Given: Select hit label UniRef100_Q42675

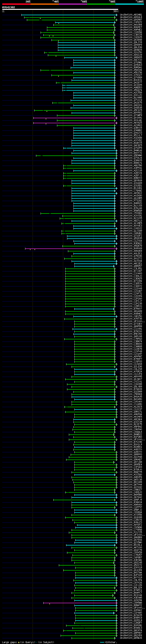Looking at the screenshot, I should pyautogui.click(x=131, y=103).
